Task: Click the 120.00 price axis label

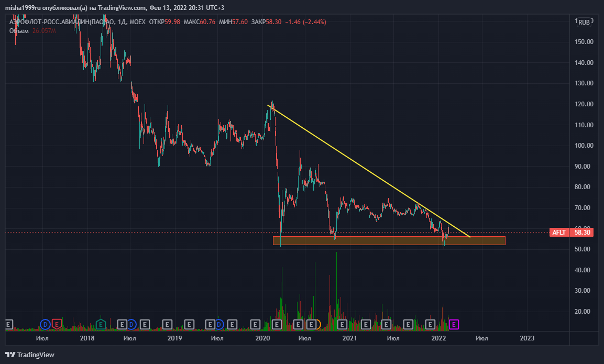Action: pos(584,104)
